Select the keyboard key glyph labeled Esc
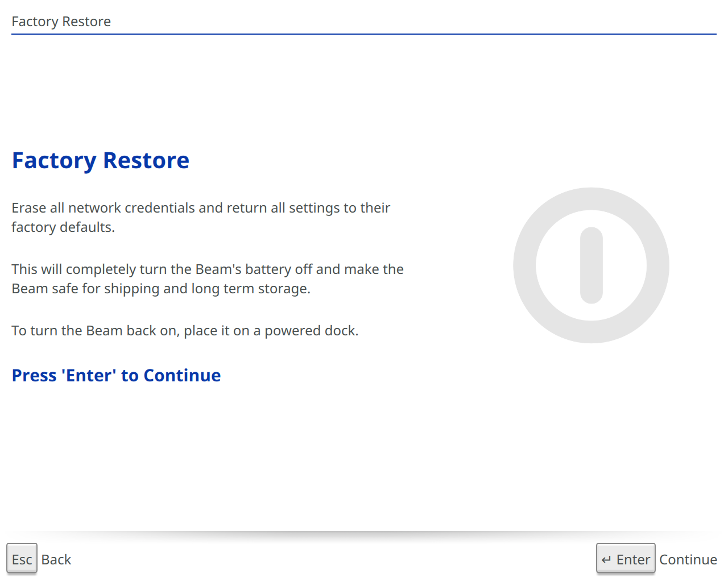The image size is (728, 582). pos(22,559)
